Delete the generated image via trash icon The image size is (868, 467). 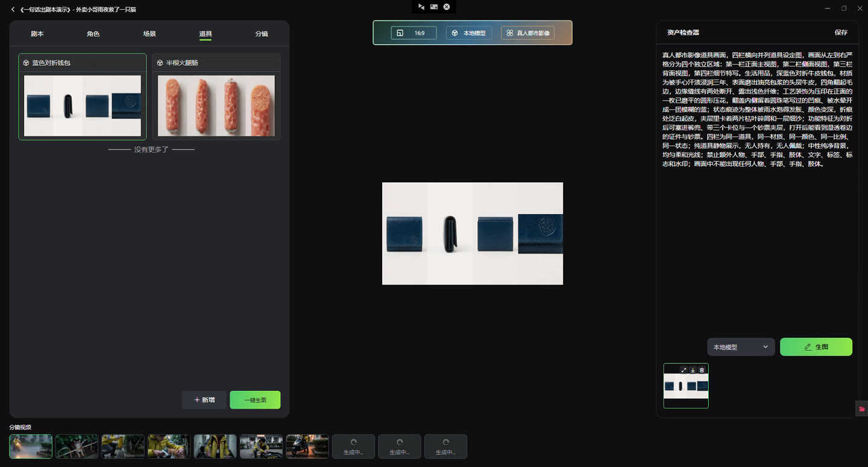click(x=702, y=370)
